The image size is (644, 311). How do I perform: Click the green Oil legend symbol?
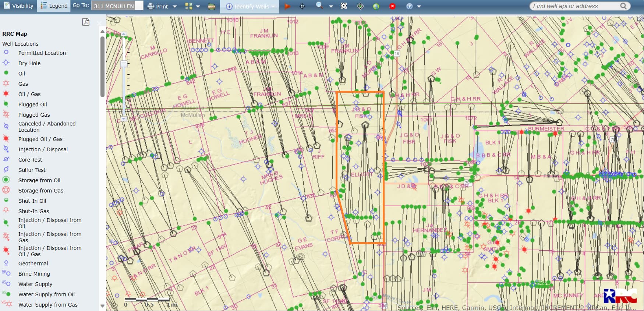[6, 73]
